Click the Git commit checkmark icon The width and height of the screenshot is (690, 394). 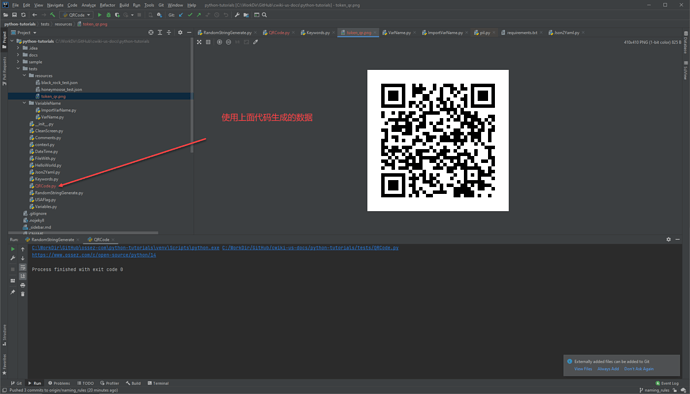click(190, 15)
